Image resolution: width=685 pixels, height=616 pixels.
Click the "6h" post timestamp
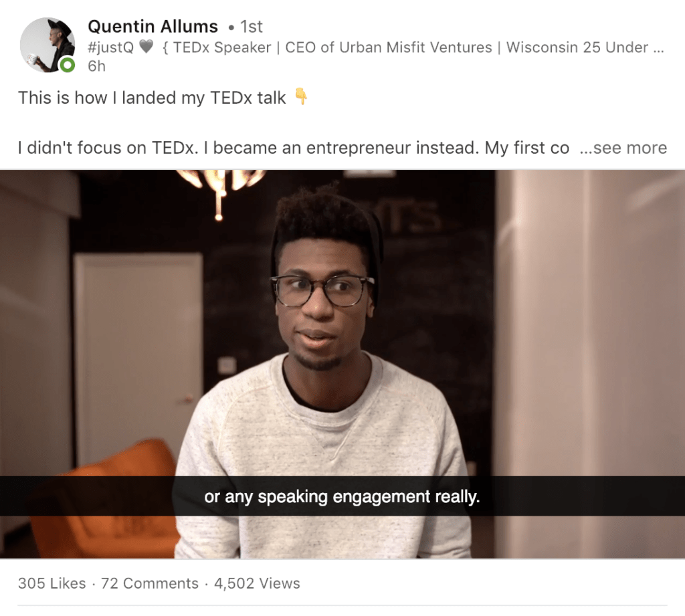(x=96, y=66)
